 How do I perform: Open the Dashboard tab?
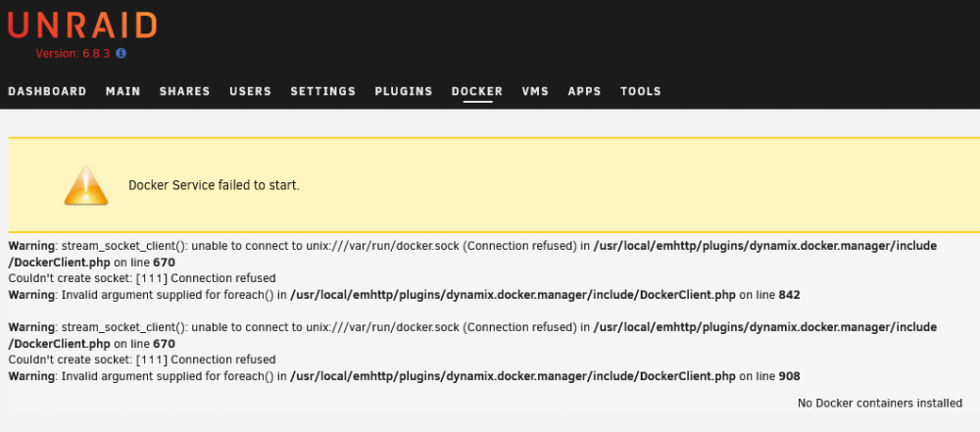47,91
